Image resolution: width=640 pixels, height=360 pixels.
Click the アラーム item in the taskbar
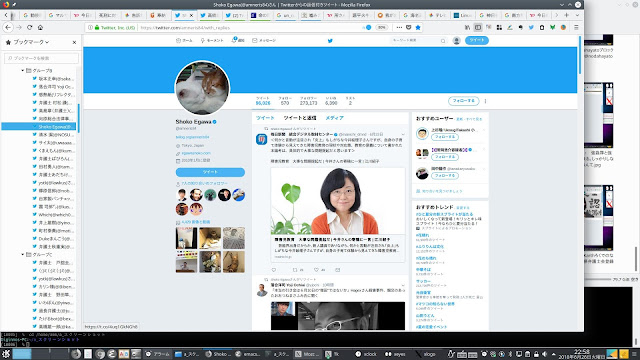click(158, 354)
